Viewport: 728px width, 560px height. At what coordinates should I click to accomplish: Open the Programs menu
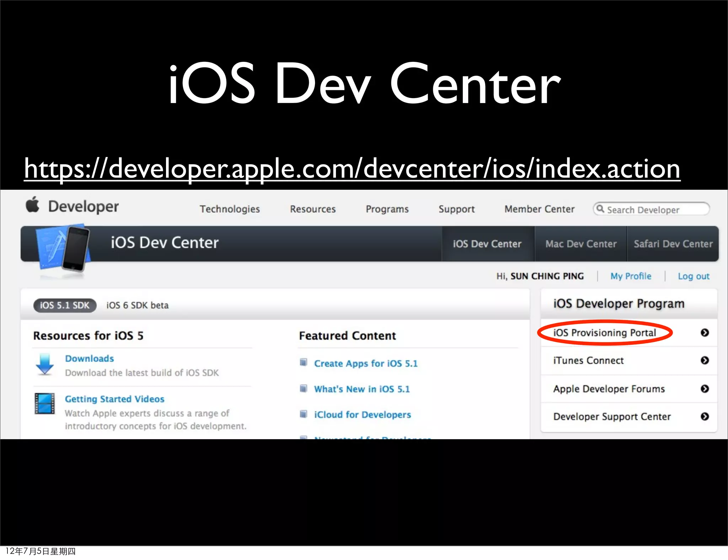[387, 209]
